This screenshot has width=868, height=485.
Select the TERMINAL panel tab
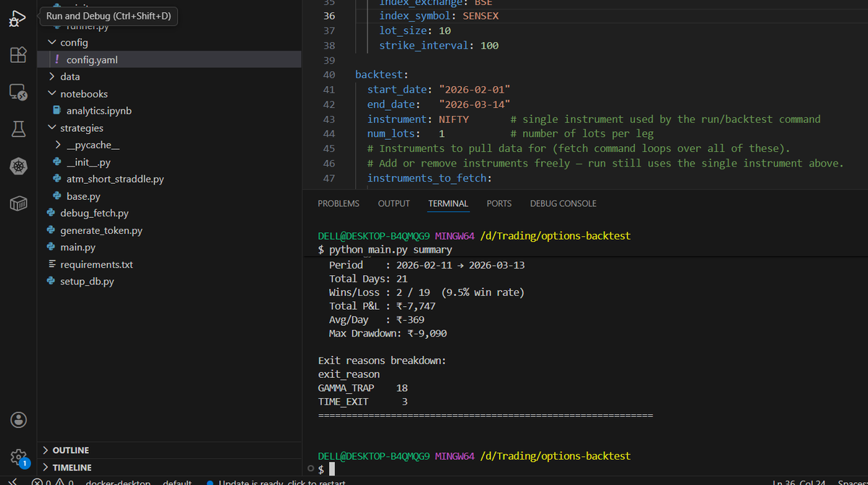(448, 203)
